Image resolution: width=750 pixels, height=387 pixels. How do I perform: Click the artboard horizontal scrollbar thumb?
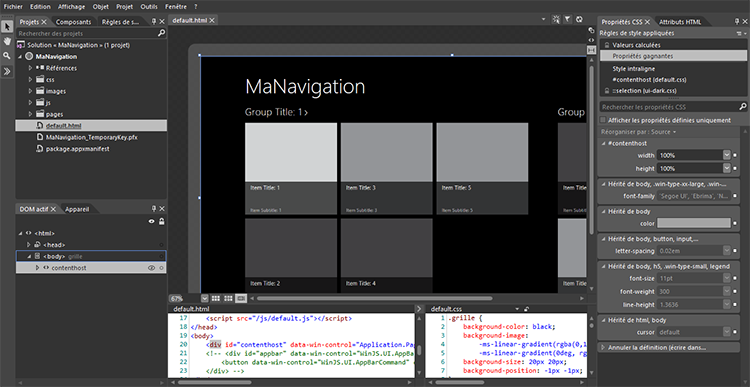click(375, 299)
